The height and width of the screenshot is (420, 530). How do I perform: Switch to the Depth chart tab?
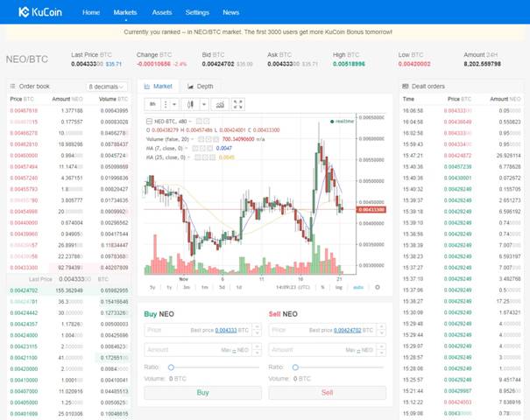tap(201, 87)
